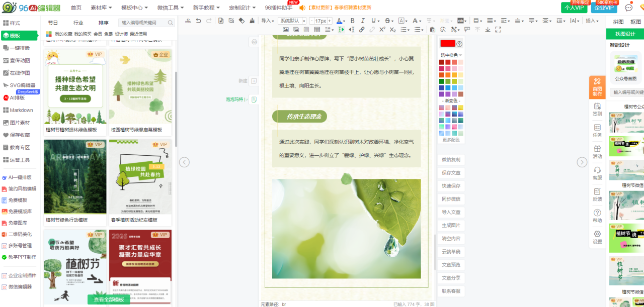Select the red current color swatch
This screenshot has height=307, width=644.
point(447,44)
